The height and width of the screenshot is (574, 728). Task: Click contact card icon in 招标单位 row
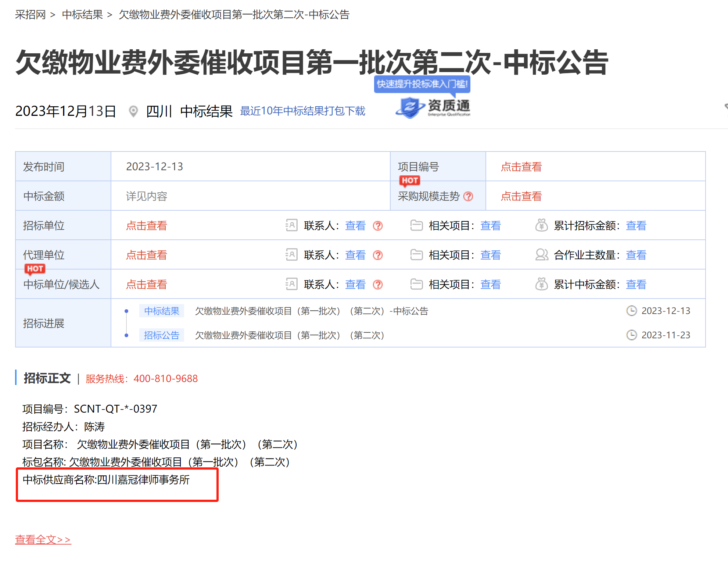(291, 225)
